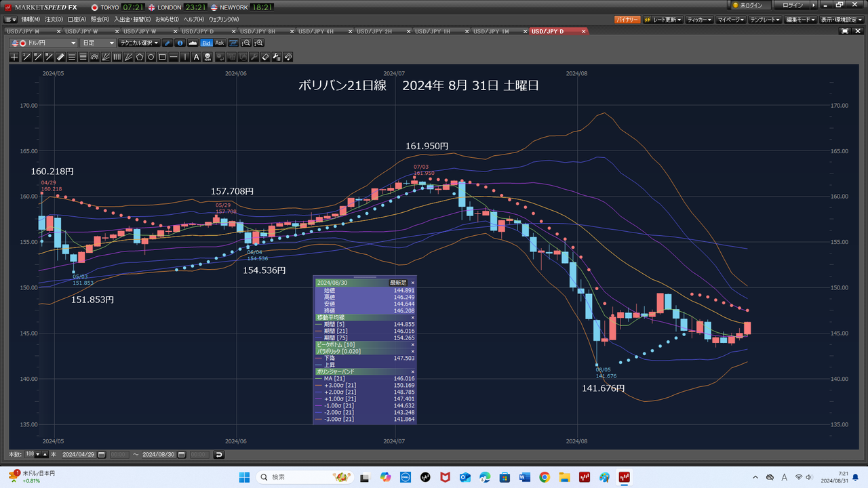Remove the ボリンジャーバンド indicator from legend

click(412, 371)
